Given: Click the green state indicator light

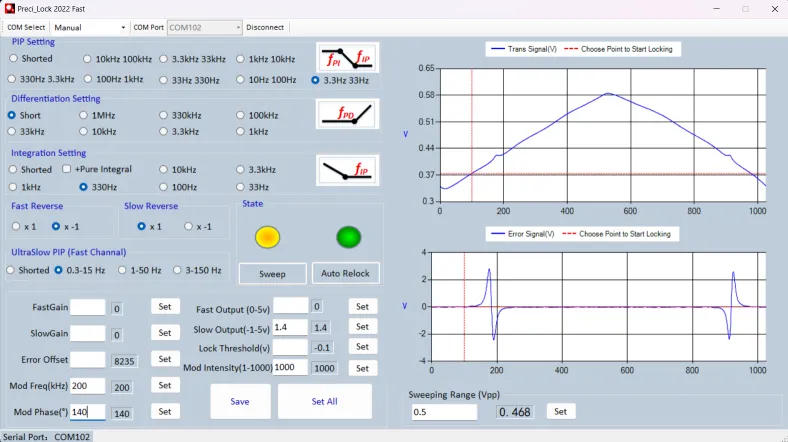Looking at the screenshot, I should (x=348, y=237).
